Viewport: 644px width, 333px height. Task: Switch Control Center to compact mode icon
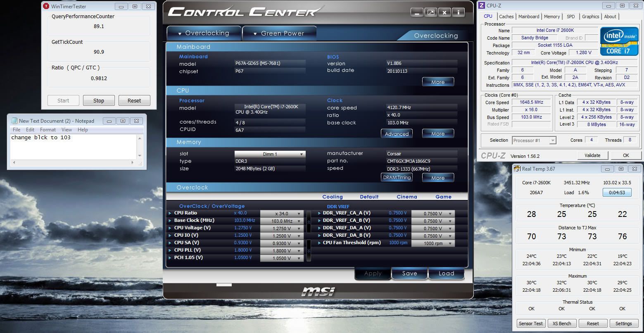click(431, 12)
